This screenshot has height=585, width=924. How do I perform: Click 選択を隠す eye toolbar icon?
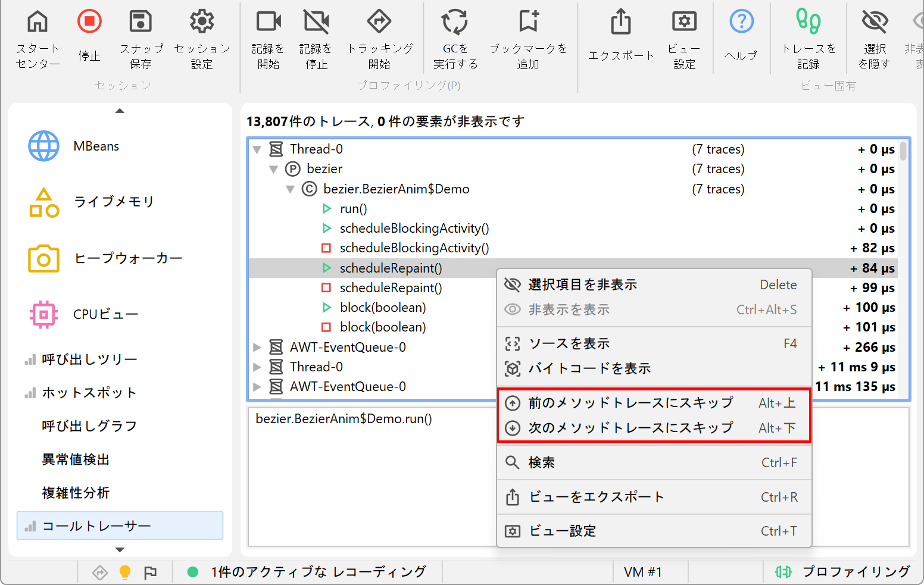874,23
